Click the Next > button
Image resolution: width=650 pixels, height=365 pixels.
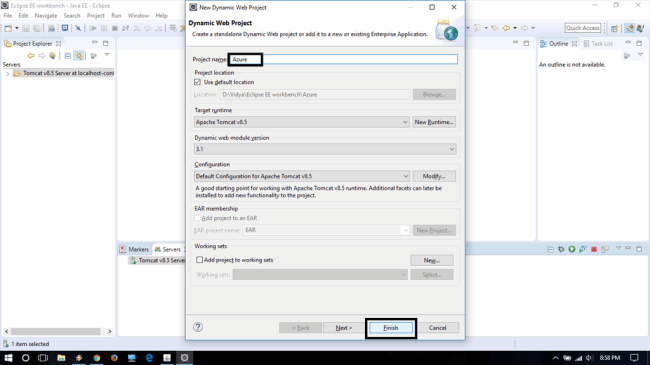click(343, 328)
